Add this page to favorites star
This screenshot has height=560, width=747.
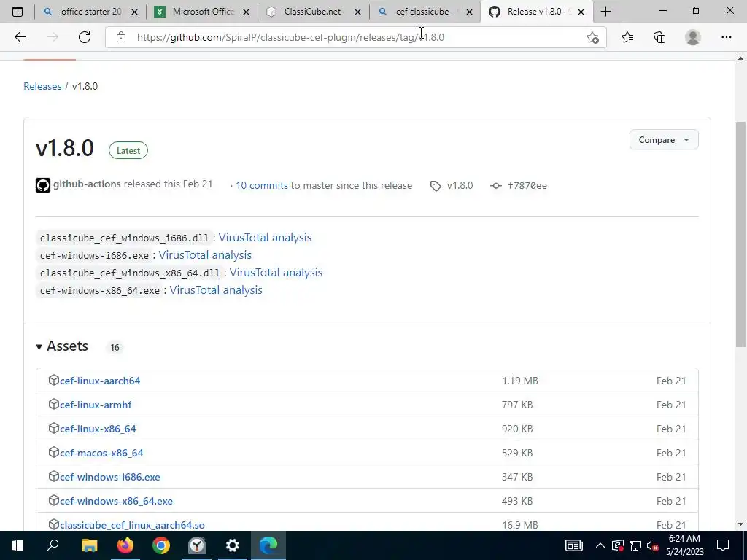592,37
